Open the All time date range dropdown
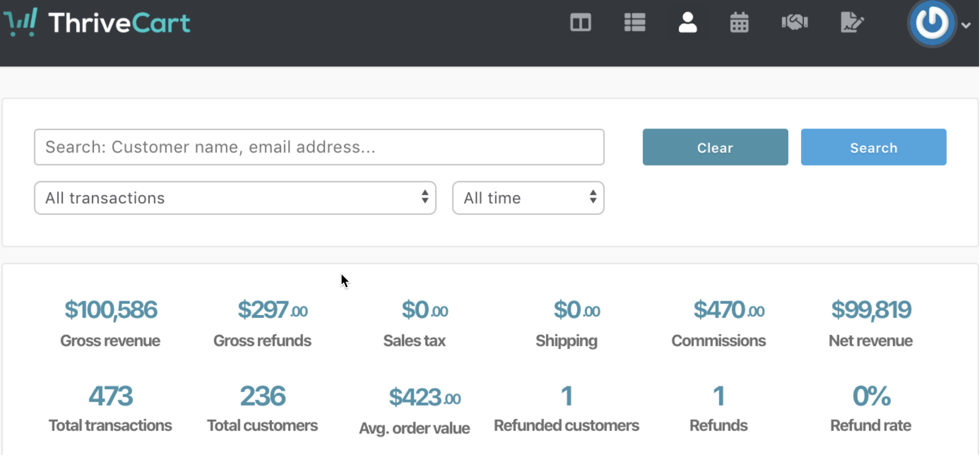The width and height of the screenshot is (980, 464). coord(528,198)
